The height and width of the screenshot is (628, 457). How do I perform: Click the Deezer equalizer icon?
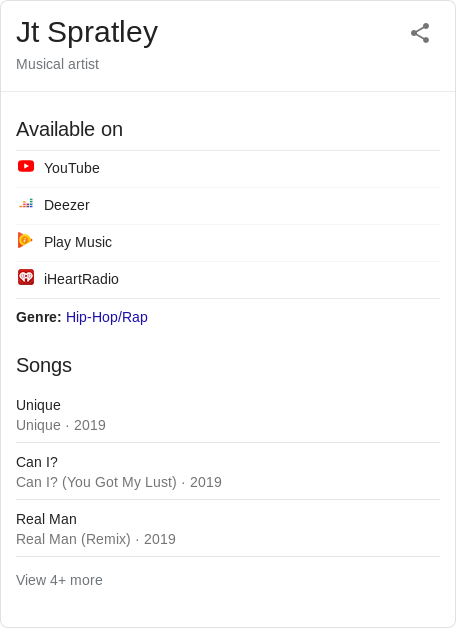[x=26, y=203]
